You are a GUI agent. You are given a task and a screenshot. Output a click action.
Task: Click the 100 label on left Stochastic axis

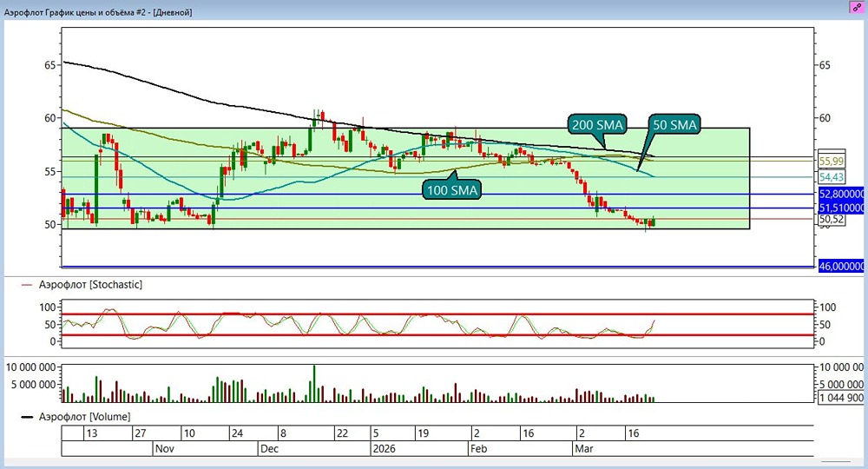pos(48,307)
